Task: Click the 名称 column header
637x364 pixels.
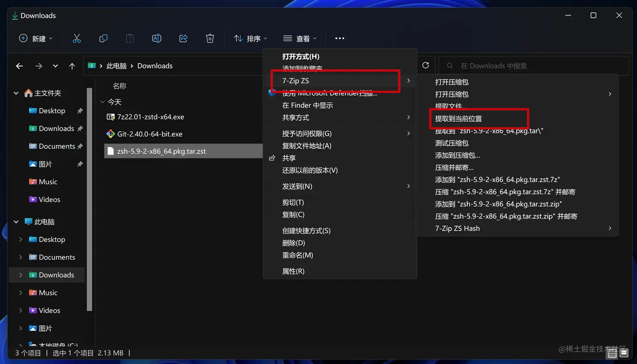Action: pyautogui.click(x=120, y=86)
